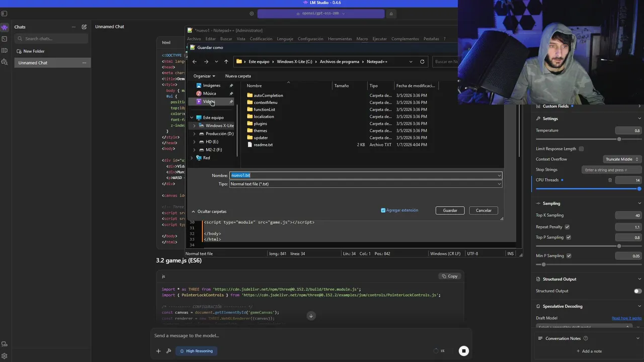Open Notepad++ Codificación menu

coord(261,39)
